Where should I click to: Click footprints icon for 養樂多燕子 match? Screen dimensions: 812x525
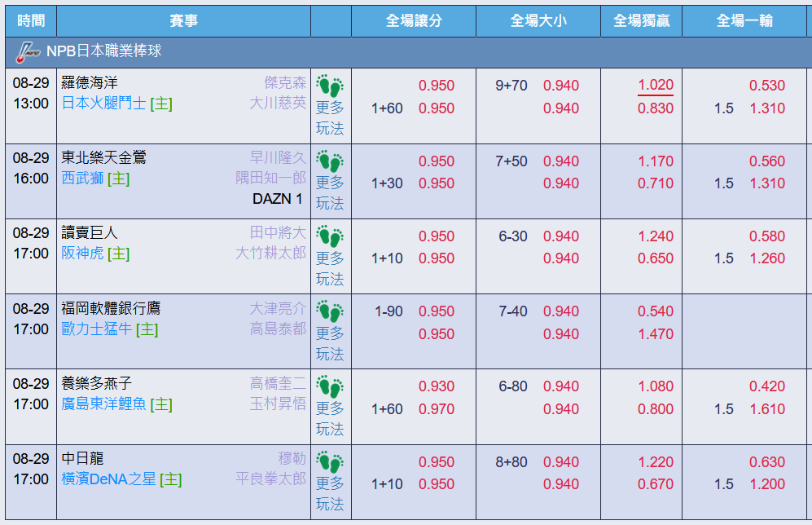330,386
